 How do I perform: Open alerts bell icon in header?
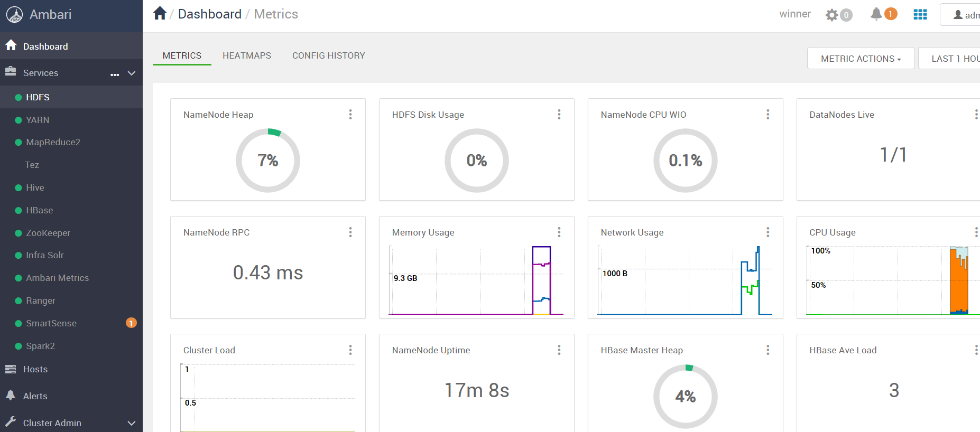[876, 14]
